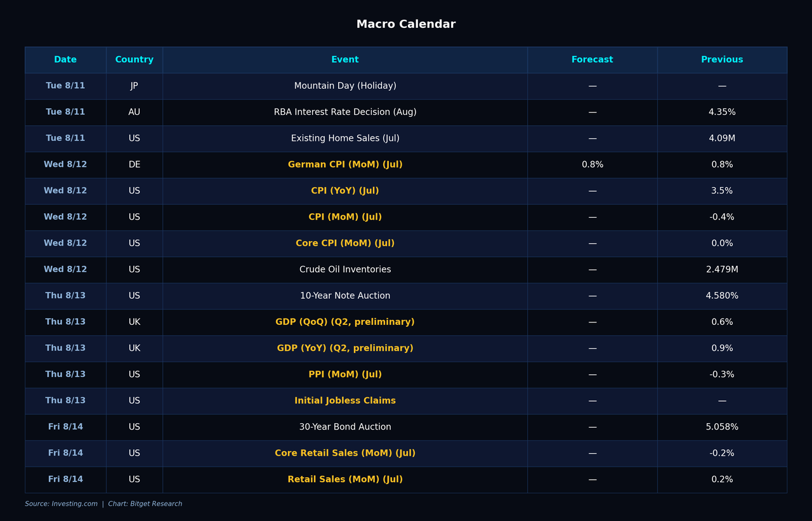This screenshot has height=521, width=812.
Task: Click the Forecast column header
Action: [x=592, y=60]
